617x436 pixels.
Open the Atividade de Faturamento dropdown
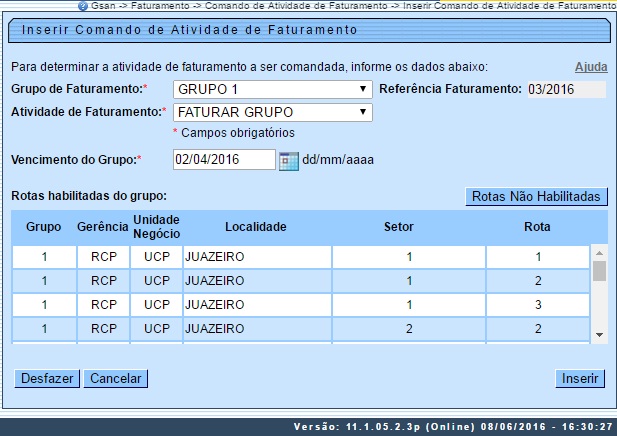click(272, 111)
